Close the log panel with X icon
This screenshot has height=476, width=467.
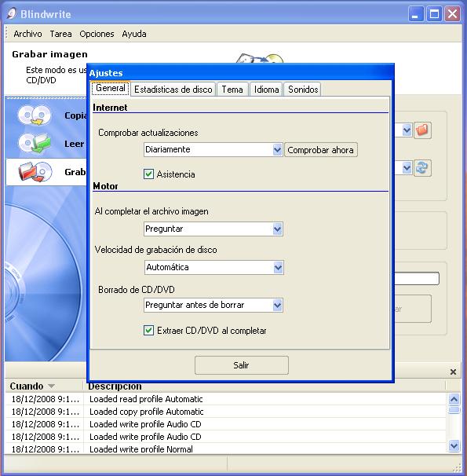pos(453,372)
